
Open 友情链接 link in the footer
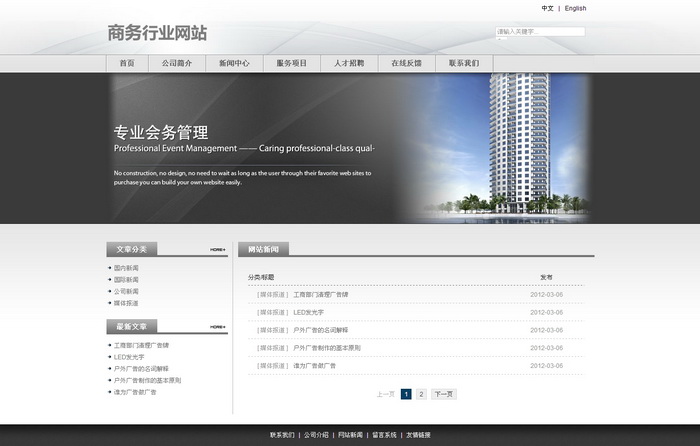418,435
